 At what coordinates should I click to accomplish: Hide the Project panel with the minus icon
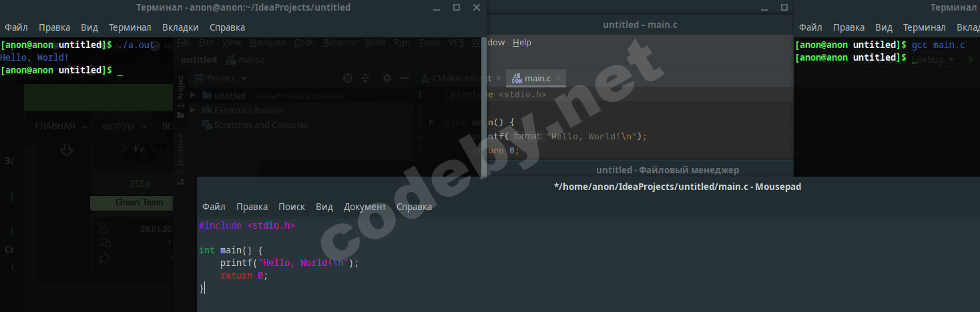coord(405,78)
